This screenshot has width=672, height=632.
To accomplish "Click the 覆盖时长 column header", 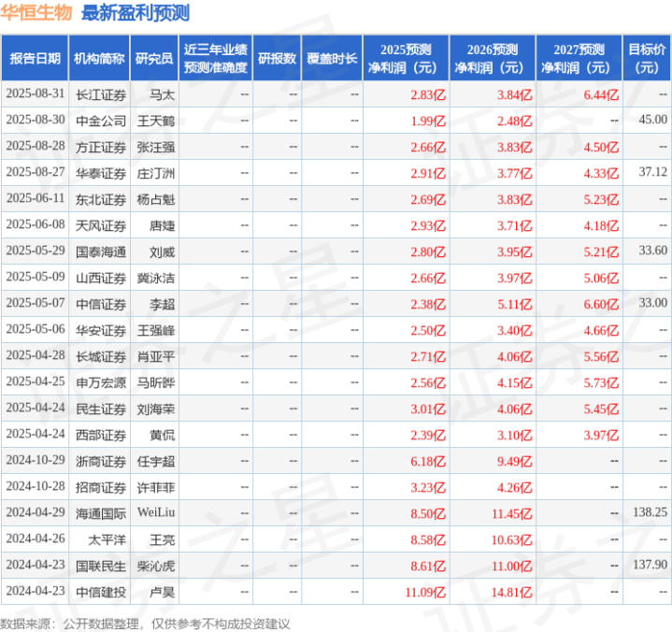I will [x=332, y=58].
